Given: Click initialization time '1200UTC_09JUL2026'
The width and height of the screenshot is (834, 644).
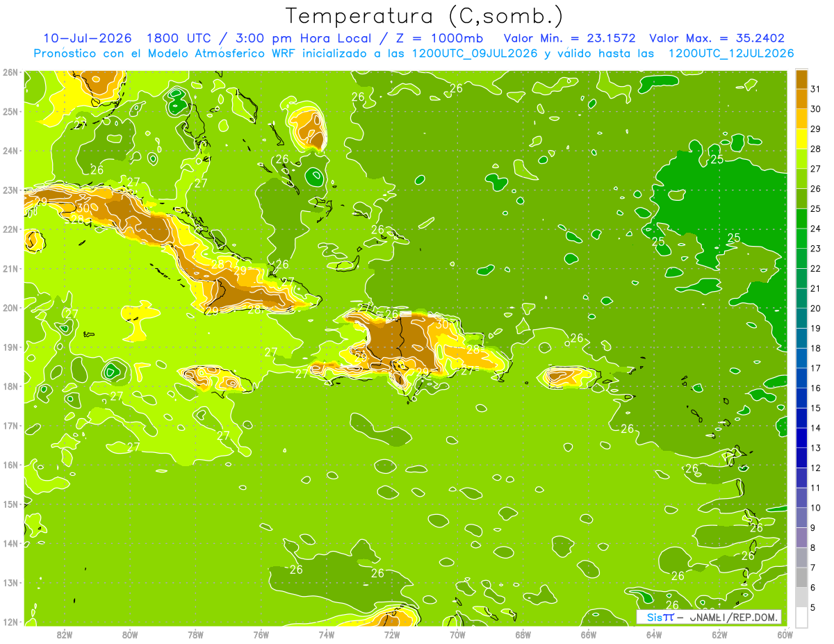Looking at the screenshot, I should click(x=475, y=53).
